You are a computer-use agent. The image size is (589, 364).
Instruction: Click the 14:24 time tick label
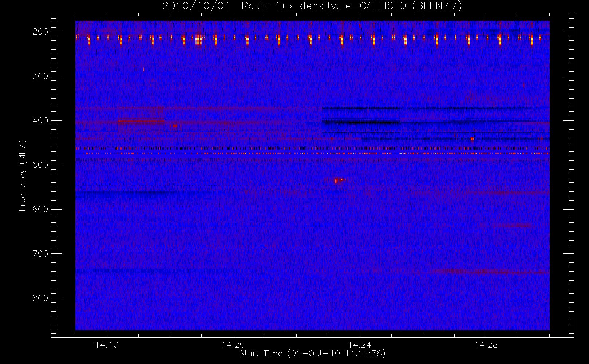coord(360,345)
